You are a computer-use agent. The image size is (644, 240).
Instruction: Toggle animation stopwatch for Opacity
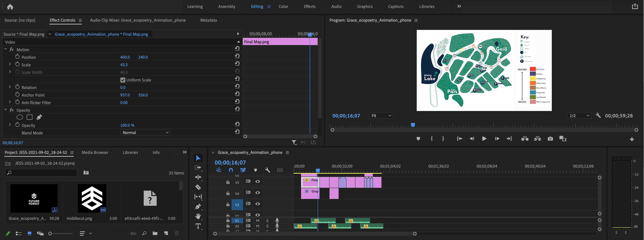tap(17, 125)
